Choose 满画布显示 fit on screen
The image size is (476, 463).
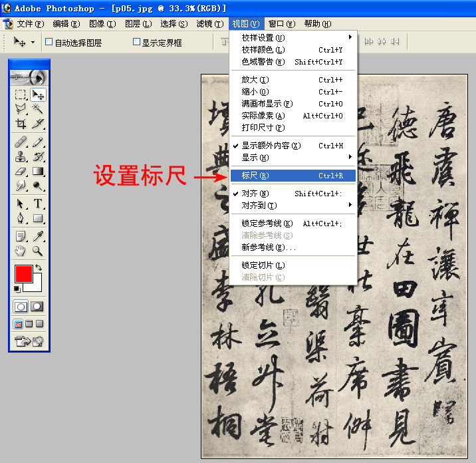click(293, 104)
